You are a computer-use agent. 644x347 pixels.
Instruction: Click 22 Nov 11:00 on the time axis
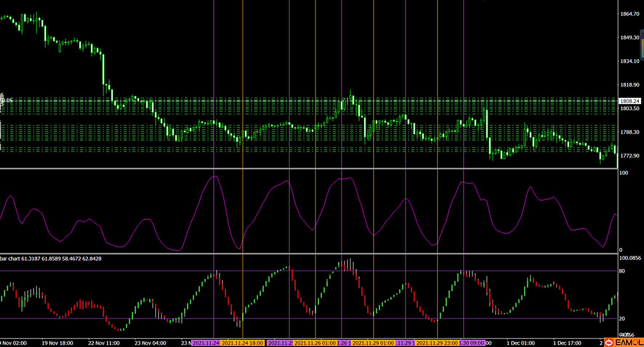click(104, 343)
